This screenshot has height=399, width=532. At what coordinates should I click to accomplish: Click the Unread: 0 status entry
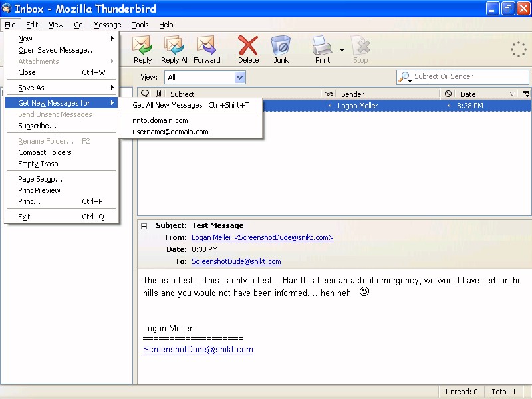pyautogui.click(x=462, y=392)
